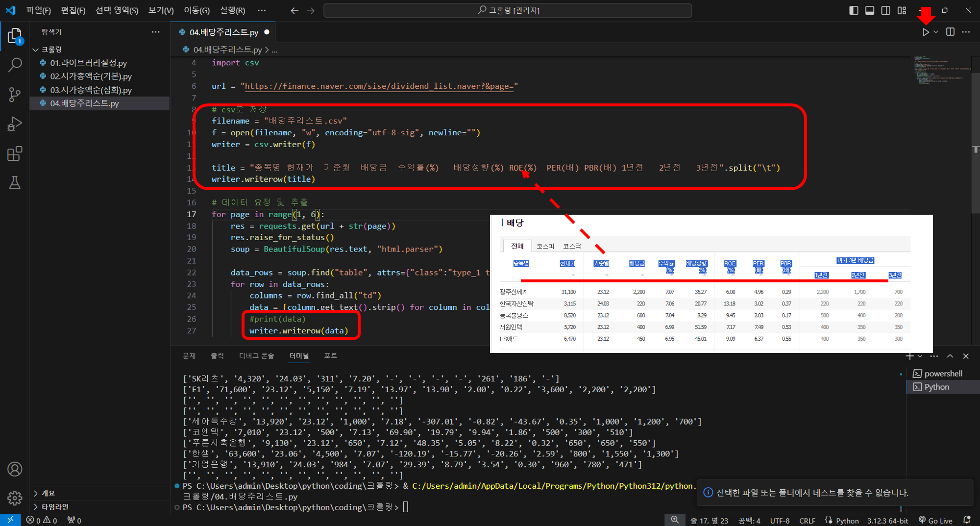The width and height of the screenshot is (980, 526).
Task: Open the 파일(F) menu
Action: point(39,10)
